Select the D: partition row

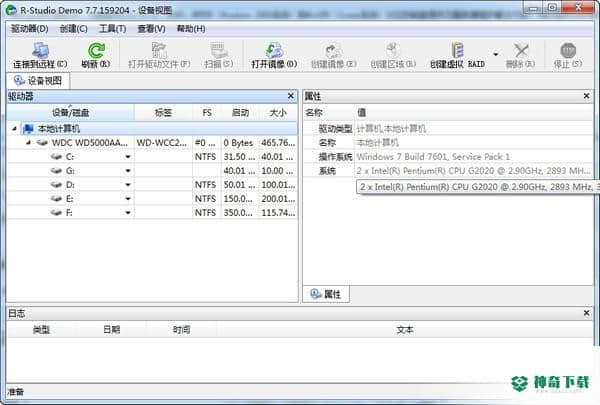[x=152, y=185]
